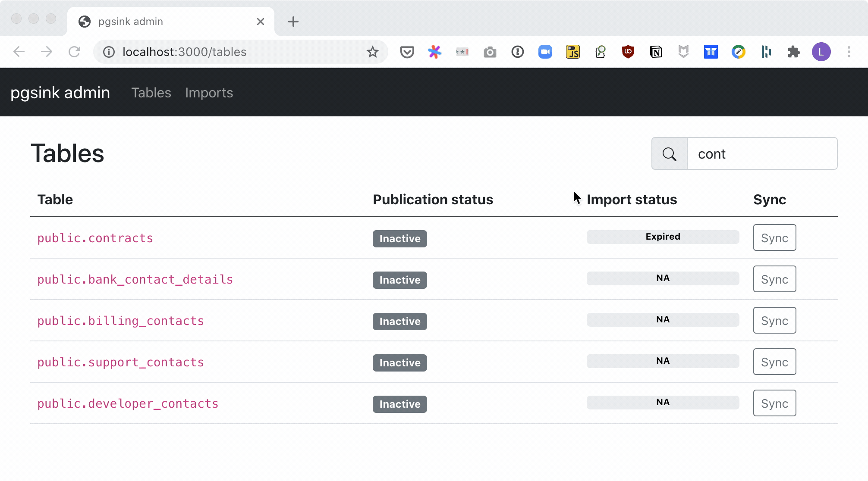Open the Notion web clipper extension

(x=656, y=52)
